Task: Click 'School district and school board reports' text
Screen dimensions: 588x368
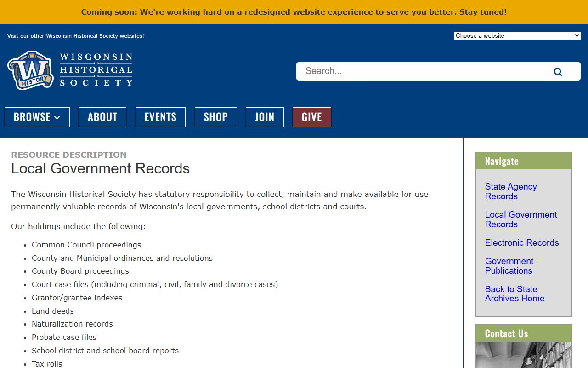Action: (105, 351)
